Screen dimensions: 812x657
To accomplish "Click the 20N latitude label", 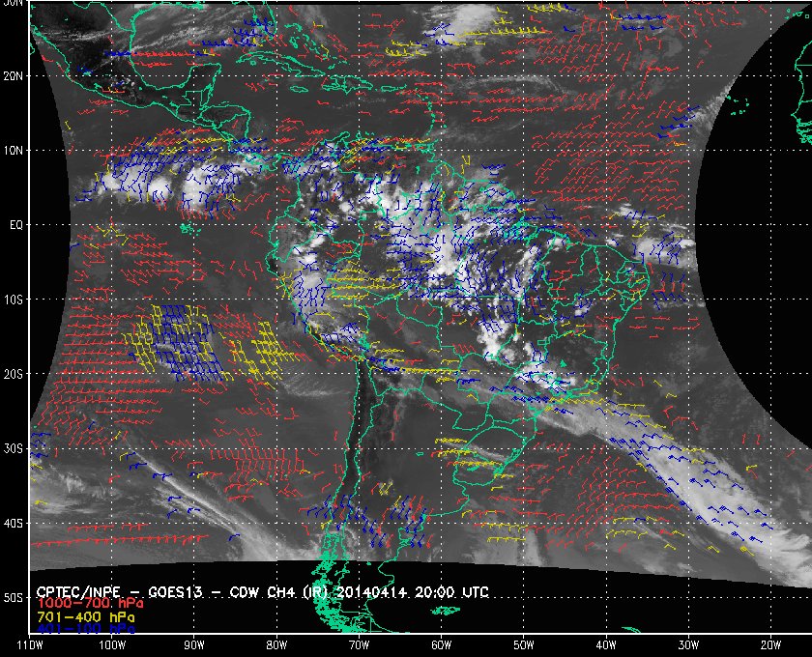I will click(x=14, y=75).
